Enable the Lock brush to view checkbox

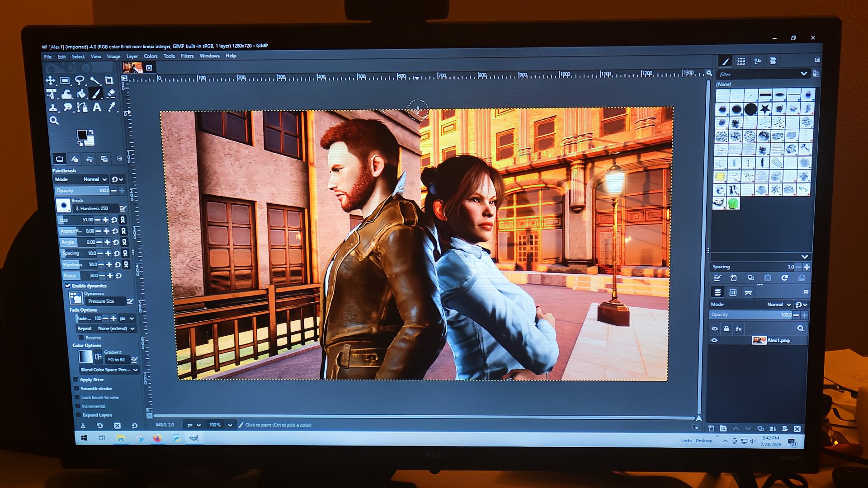pos(77,398)
